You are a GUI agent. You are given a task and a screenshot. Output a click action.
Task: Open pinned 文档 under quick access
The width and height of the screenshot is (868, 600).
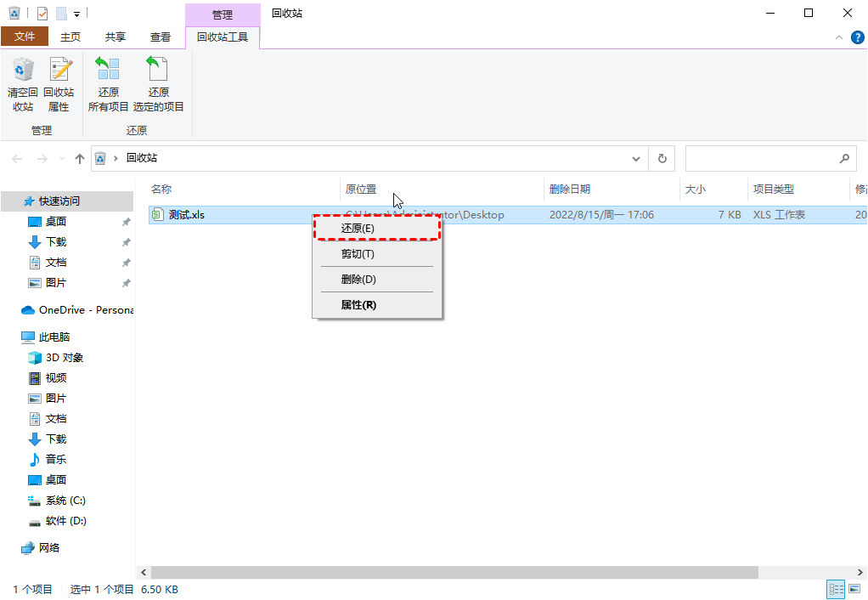click(56, 263)
